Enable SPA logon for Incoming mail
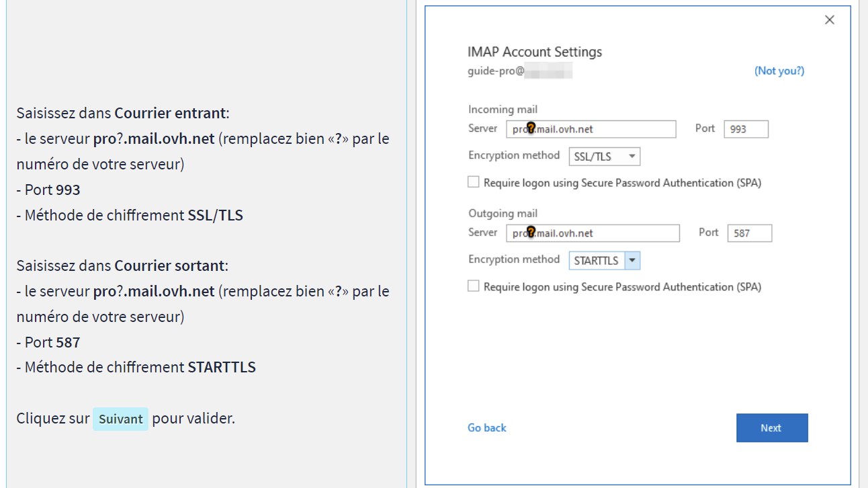The width and height of the screenshot is (868, 488). 474,182
